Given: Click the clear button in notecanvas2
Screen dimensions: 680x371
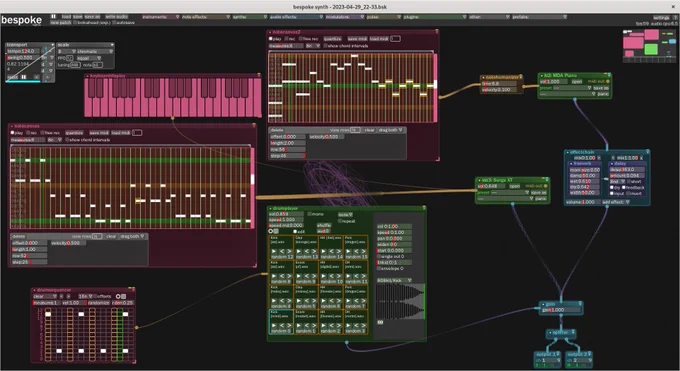Looking at the screenshot, I should pyautogui.click(x=369, y=130).
